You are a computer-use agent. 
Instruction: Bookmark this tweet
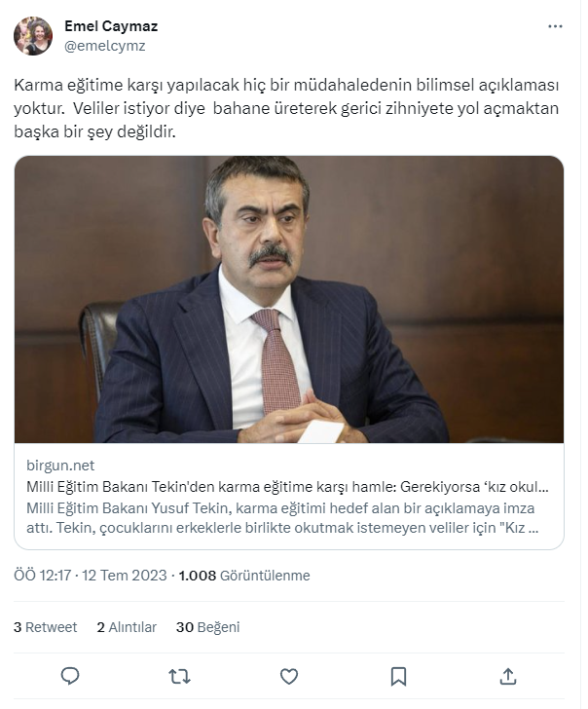[398, 677]
